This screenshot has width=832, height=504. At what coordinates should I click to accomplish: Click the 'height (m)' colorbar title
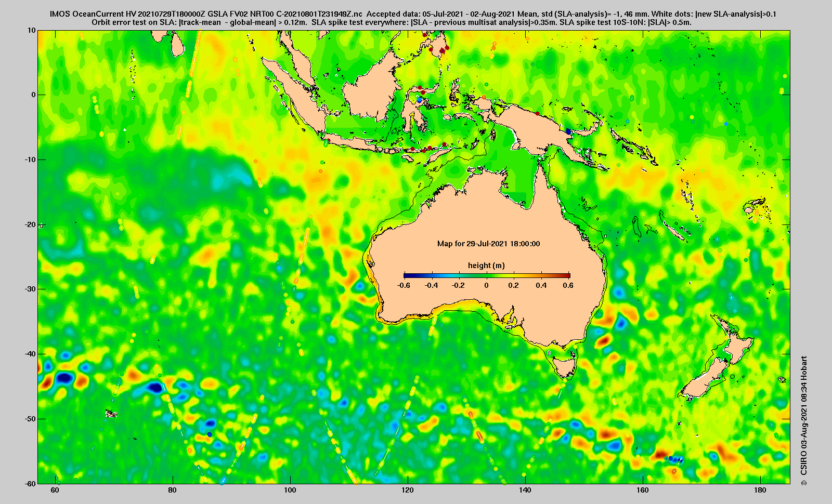486,266
